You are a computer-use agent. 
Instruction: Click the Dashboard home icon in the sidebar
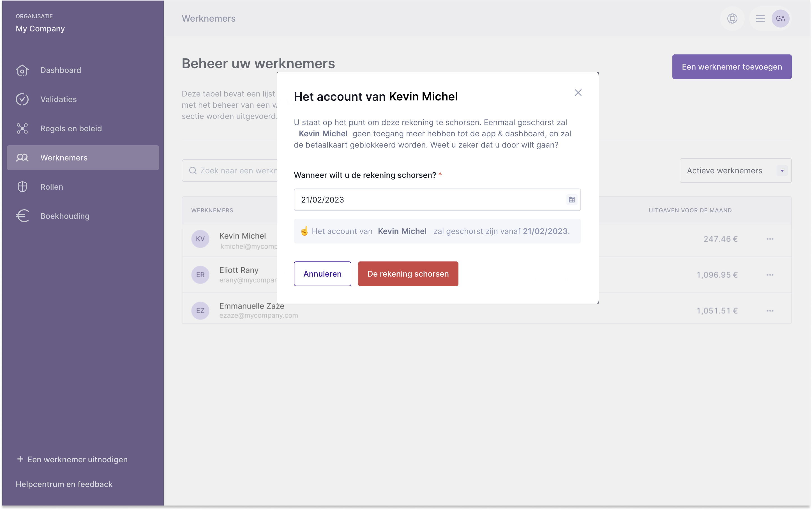click(22, 70)
